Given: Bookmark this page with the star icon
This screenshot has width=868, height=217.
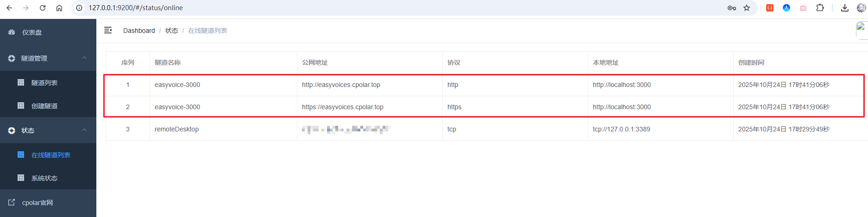Looking at the screenshot, I should click(x=747, y=8).
